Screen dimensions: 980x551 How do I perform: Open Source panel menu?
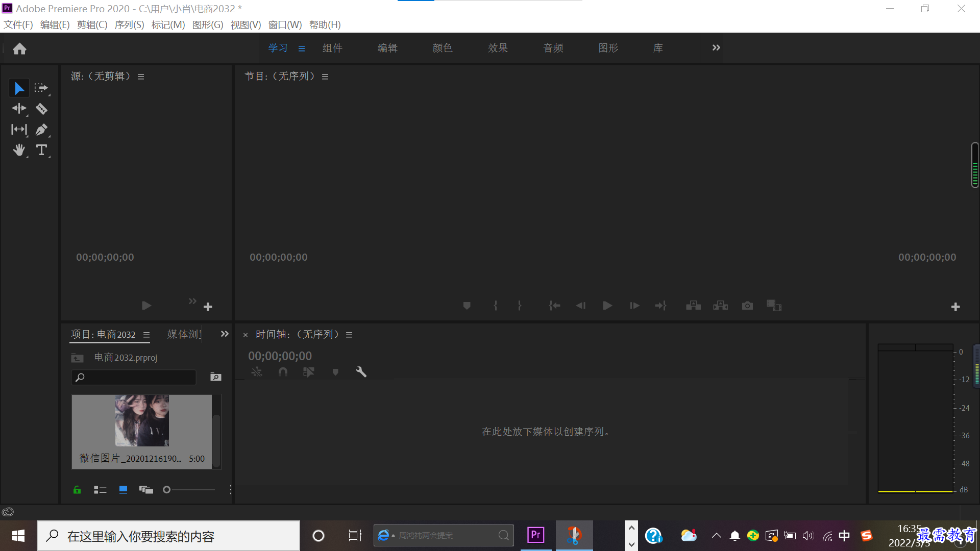[141, 77]
